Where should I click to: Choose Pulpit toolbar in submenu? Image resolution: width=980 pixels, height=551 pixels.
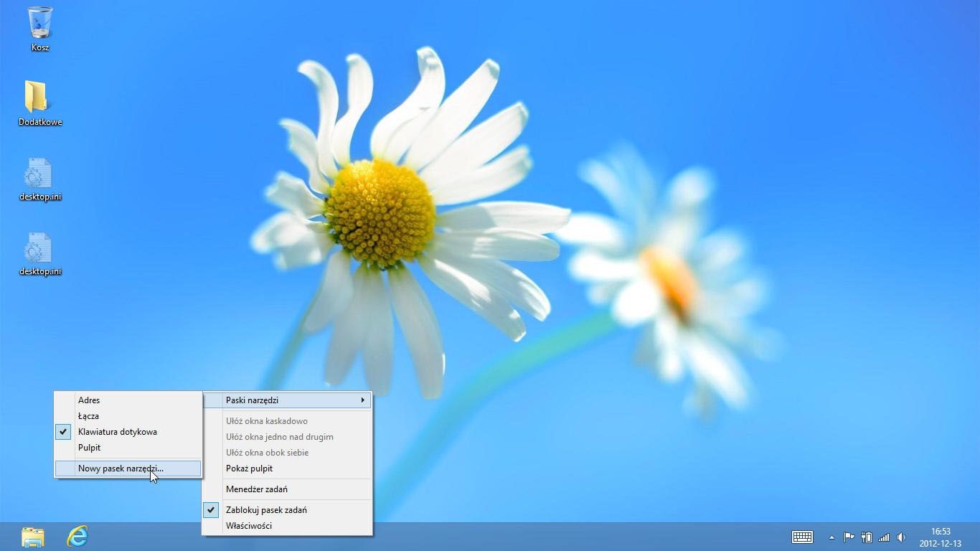point(128,448)
